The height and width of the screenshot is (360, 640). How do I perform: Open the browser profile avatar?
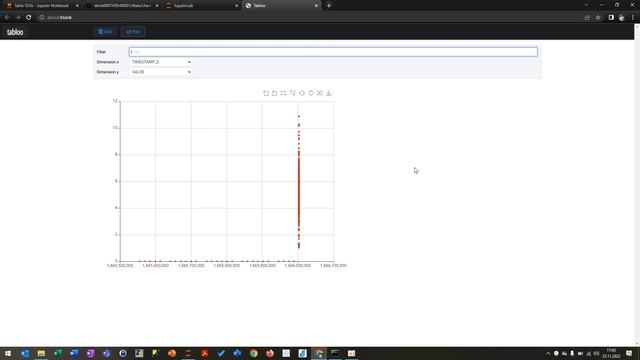tap(622, 18)
